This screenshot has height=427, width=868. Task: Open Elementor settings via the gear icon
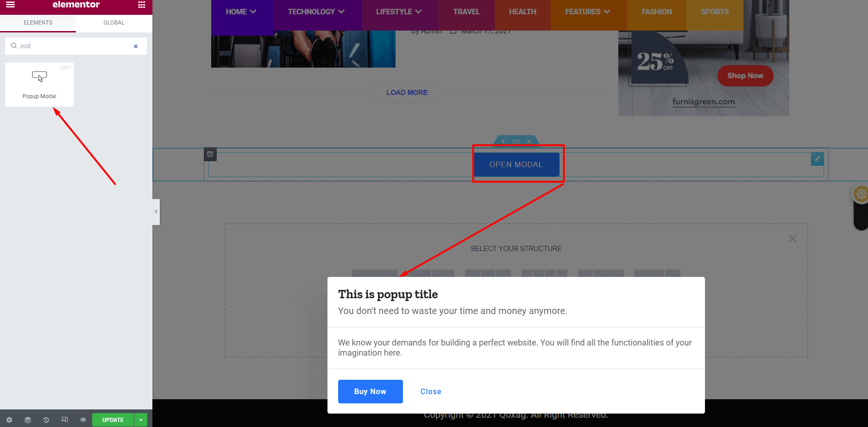coord(9,420)
